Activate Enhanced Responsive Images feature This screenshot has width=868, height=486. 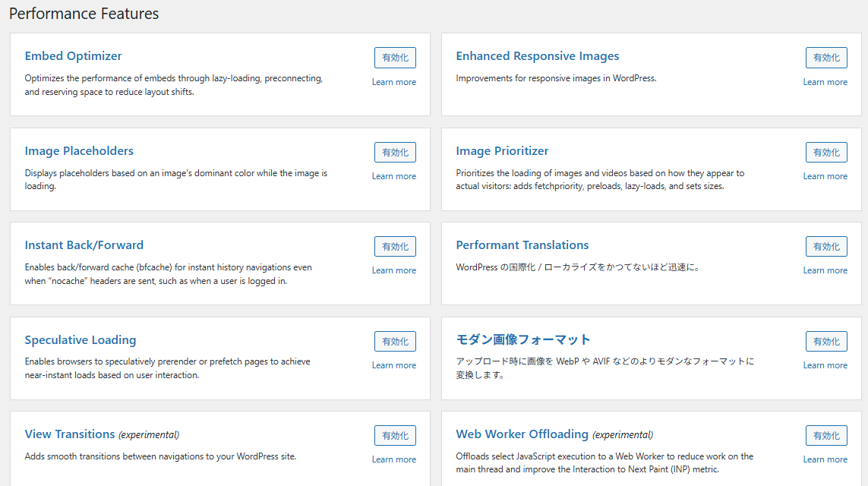tap(826, 58)
